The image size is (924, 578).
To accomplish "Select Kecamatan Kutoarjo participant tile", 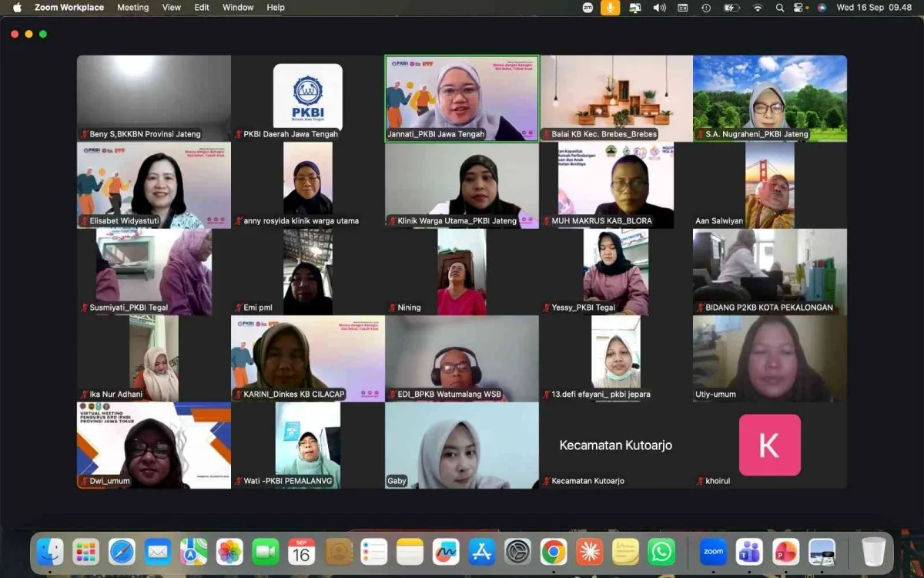I will (x=616, y=445).
